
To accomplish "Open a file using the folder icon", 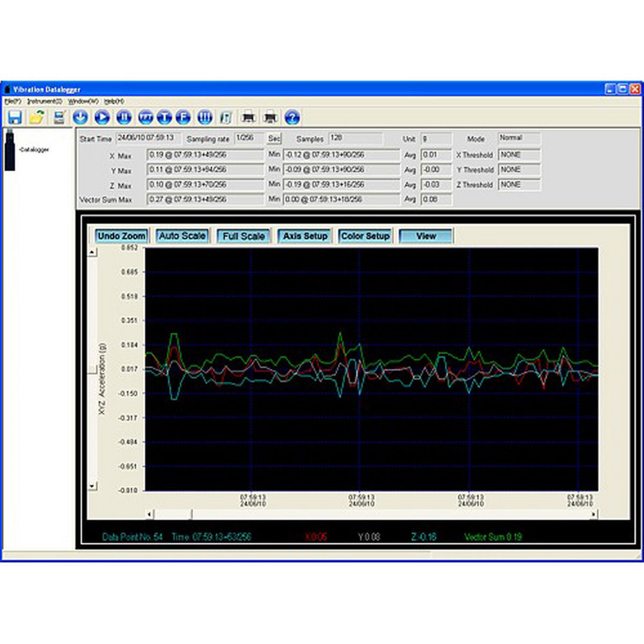I will tap(38, 117).
